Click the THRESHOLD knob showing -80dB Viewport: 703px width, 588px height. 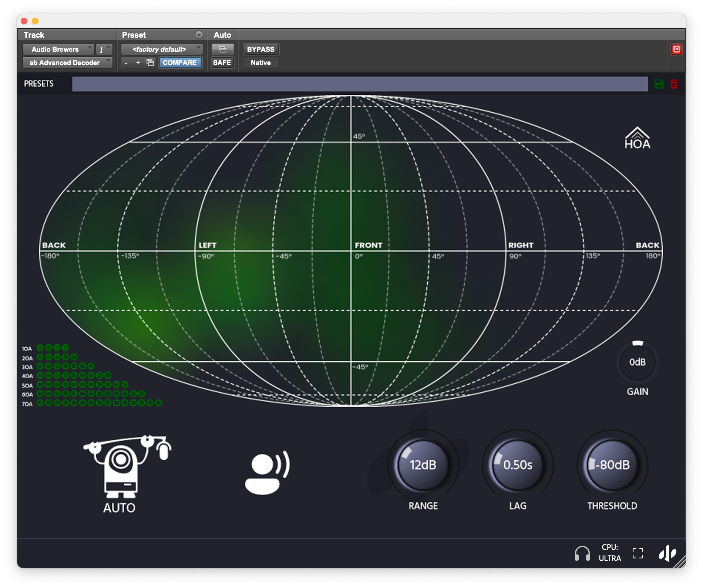coord(612,464)
